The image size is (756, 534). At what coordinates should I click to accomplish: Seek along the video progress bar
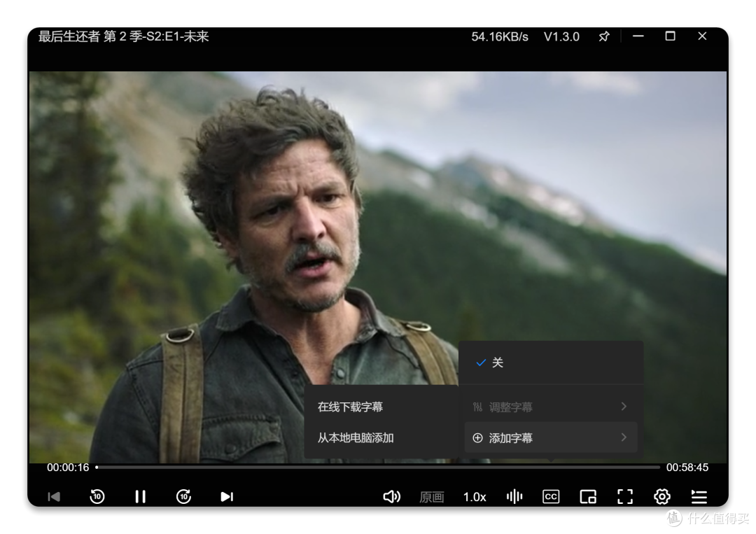[x=377, y=467]
